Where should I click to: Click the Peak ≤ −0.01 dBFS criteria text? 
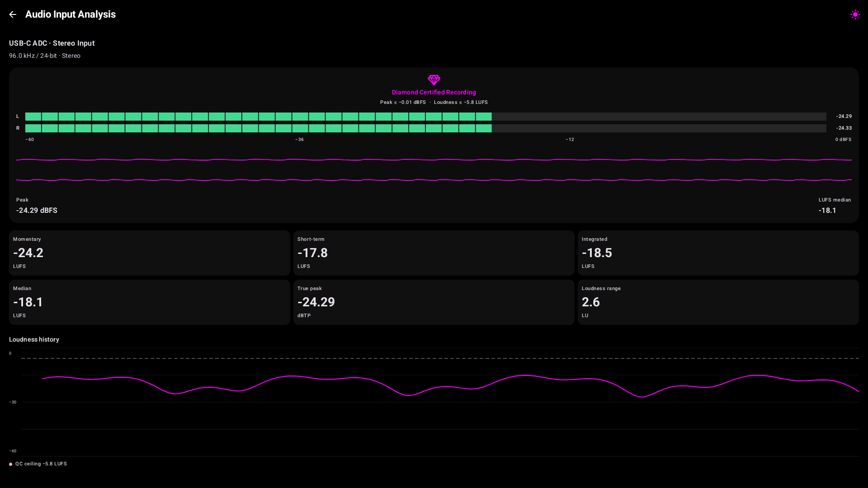click(403, 102)
